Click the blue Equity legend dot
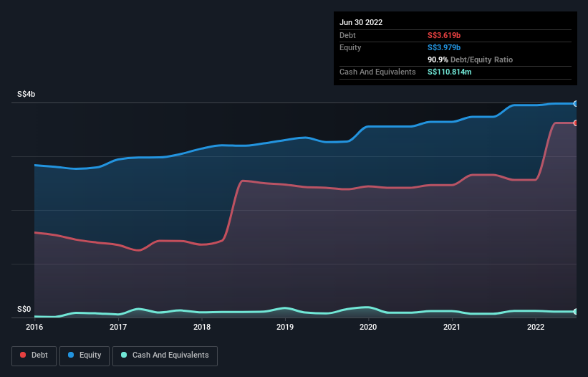 pos(71,355)
